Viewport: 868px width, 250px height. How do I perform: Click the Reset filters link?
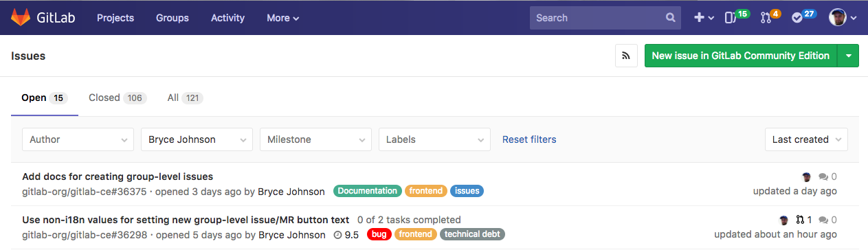pos(529,139)
